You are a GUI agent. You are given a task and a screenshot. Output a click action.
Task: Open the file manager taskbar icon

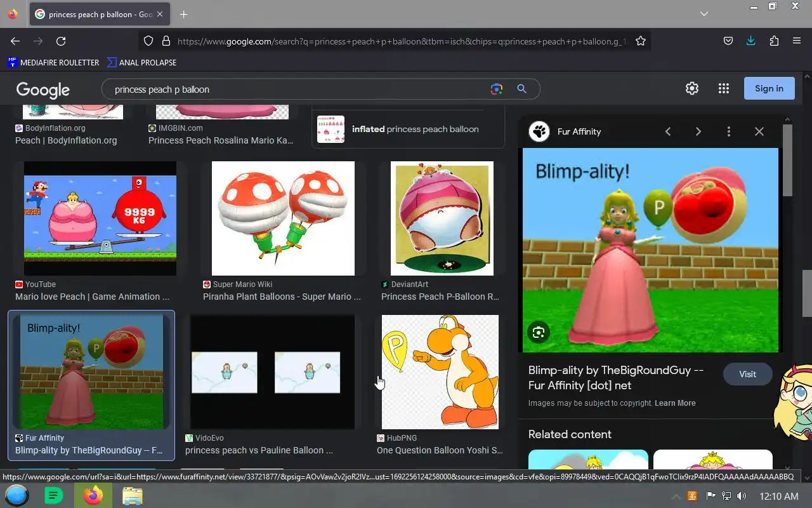[x=132, y=496]
